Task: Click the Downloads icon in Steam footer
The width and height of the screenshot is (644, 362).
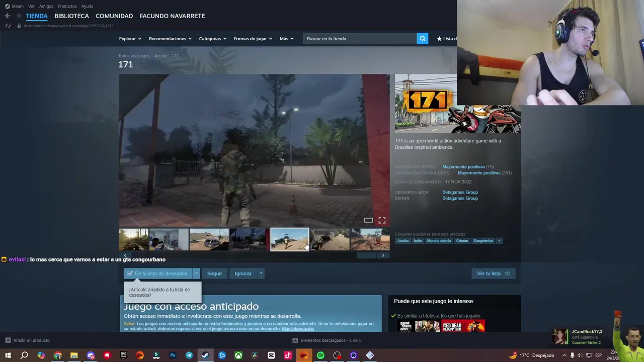Action: coord(295,340)
